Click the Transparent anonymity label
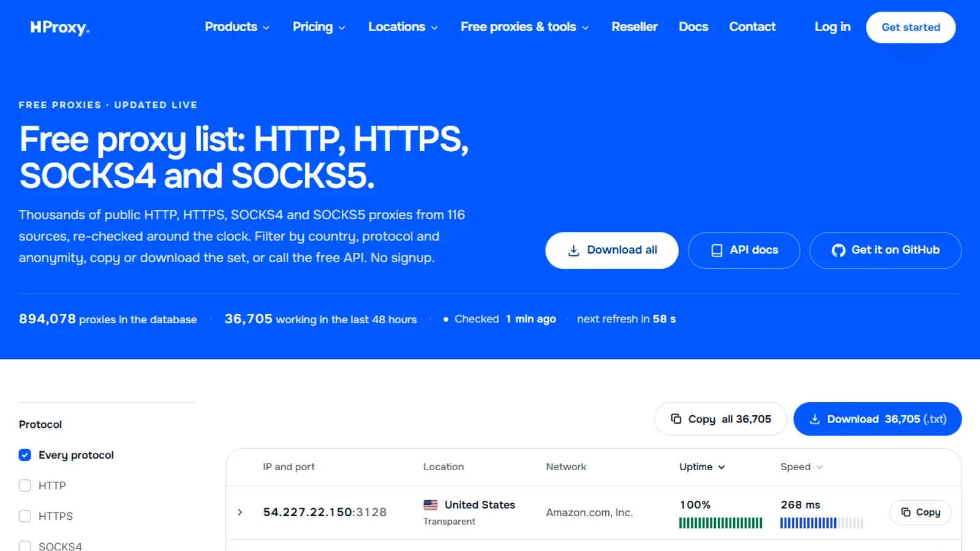Image resolution: width=980 pixels, height=551 pixels. (x=449, y=522)
